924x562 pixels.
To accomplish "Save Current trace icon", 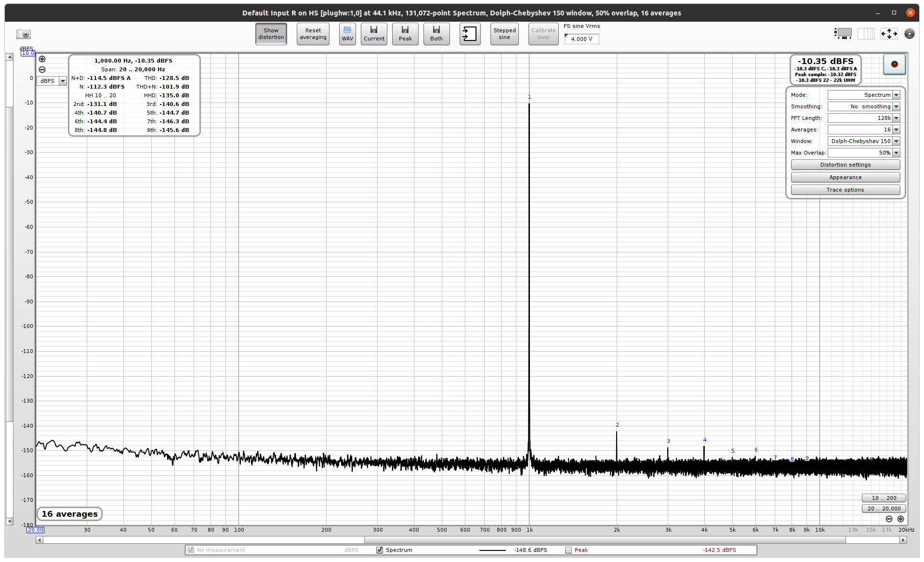I will (374, 34).
